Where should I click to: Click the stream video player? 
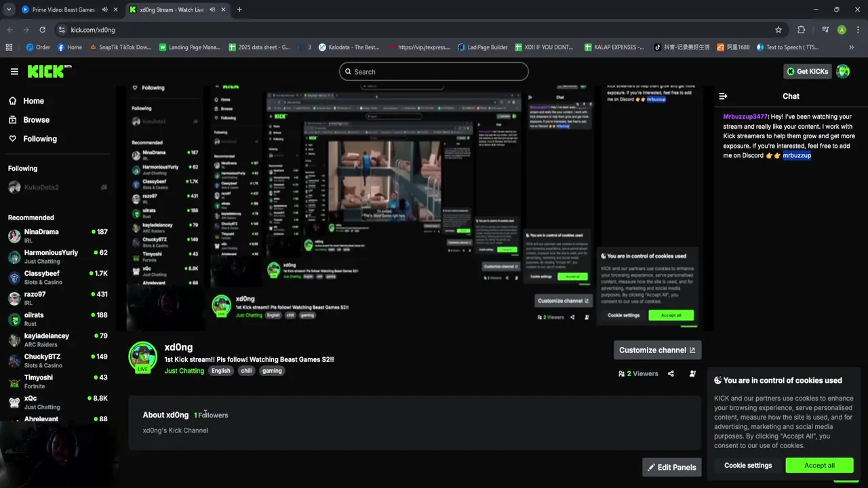click(x=414, y=207)
